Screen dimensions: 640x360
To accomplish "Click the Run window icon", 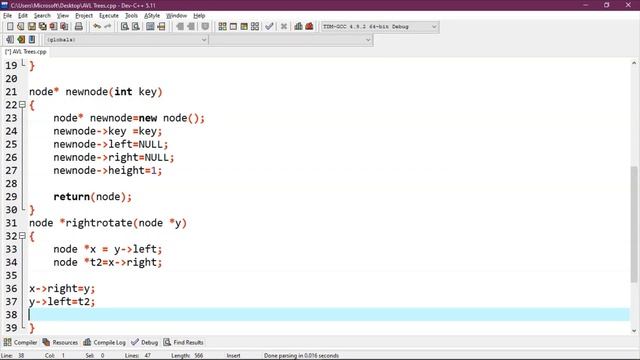I will (x=233, y=27).
